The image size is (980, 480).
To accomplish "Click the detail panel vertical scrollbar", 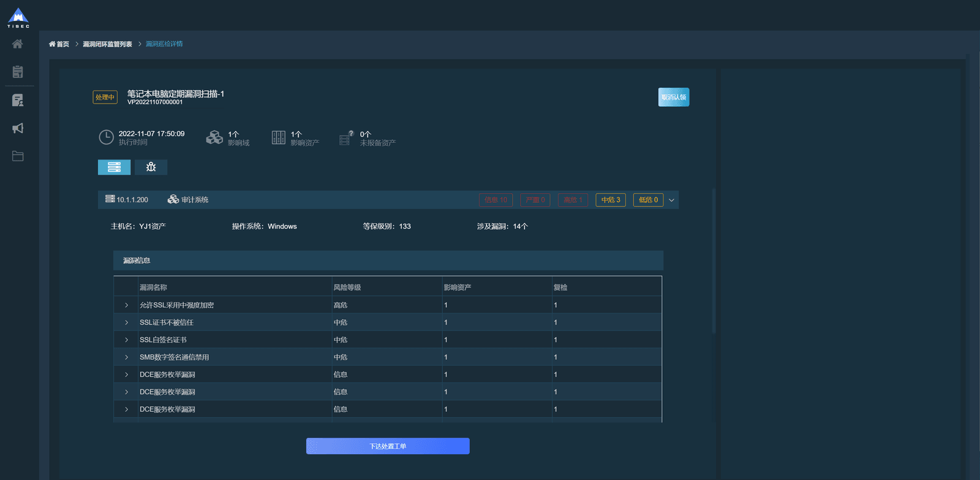I will click(x=714, y=261).
